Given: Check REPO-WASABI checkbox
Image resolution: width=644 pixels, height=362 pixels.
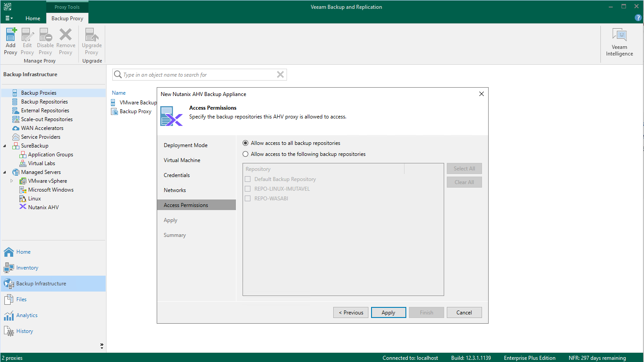Looking at the screenshot, I should [x=248, y=199].
